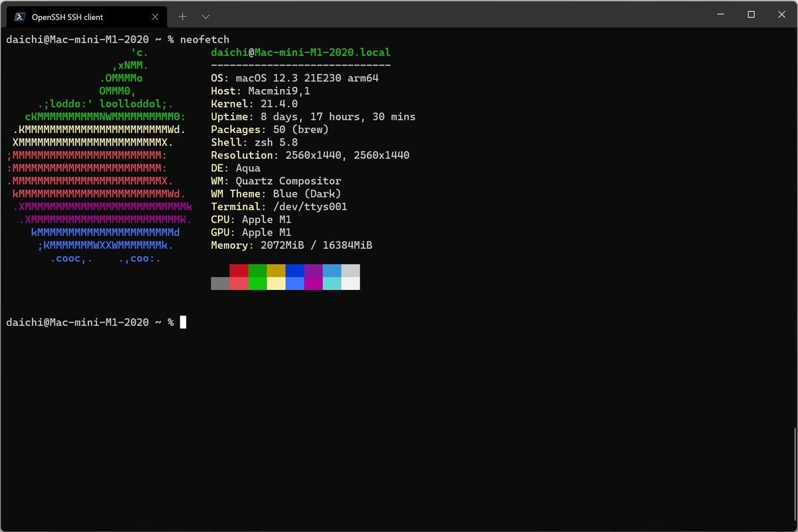This screenshot has height=532, width=798.
Task: Select the OpenSSH SSH client tab
Action: pyautogui.click(x=86, y=17)
